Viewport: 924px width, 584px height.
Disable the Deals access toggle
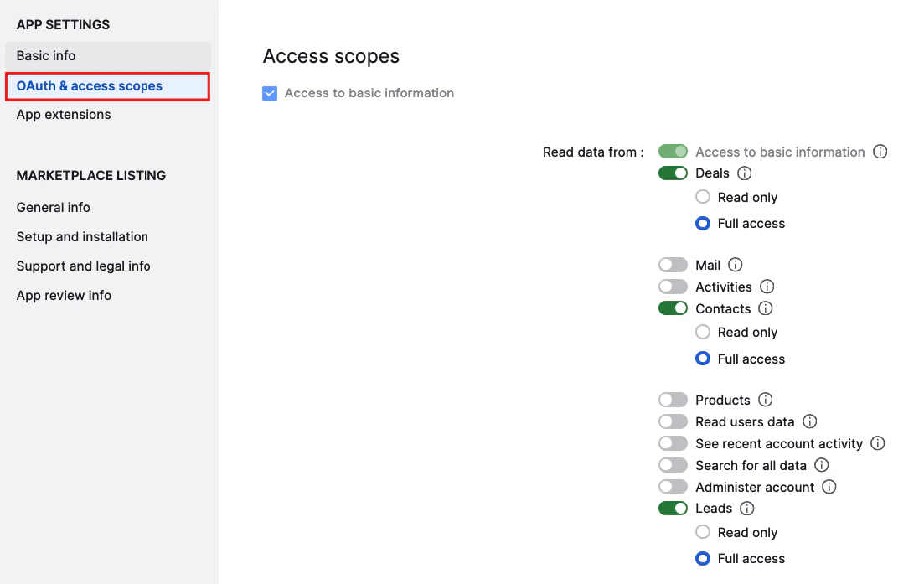(673, 173)
